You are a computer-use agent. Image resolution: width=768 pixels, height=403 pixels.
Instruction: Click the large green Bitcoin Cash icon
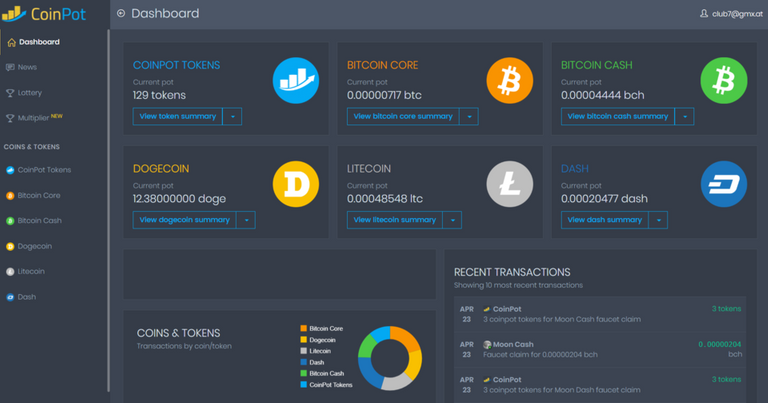724,80
